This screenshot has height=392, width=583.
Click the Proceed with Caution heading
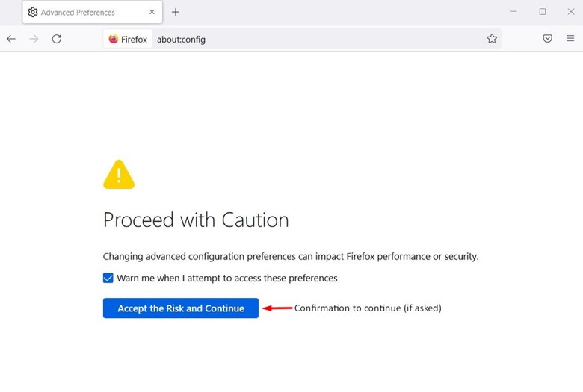tap(196, 220)
